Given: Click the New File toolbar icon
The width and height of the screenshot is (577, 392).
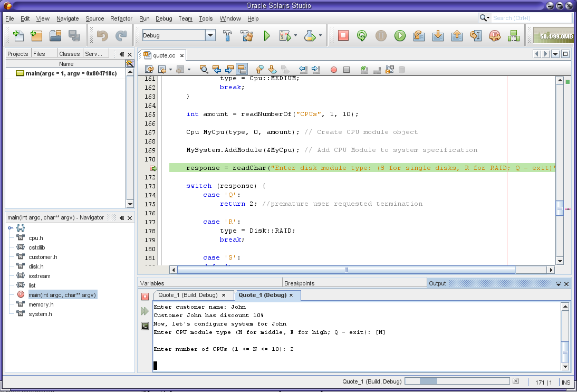Looking at the screenshot, I should pos(18,35).
